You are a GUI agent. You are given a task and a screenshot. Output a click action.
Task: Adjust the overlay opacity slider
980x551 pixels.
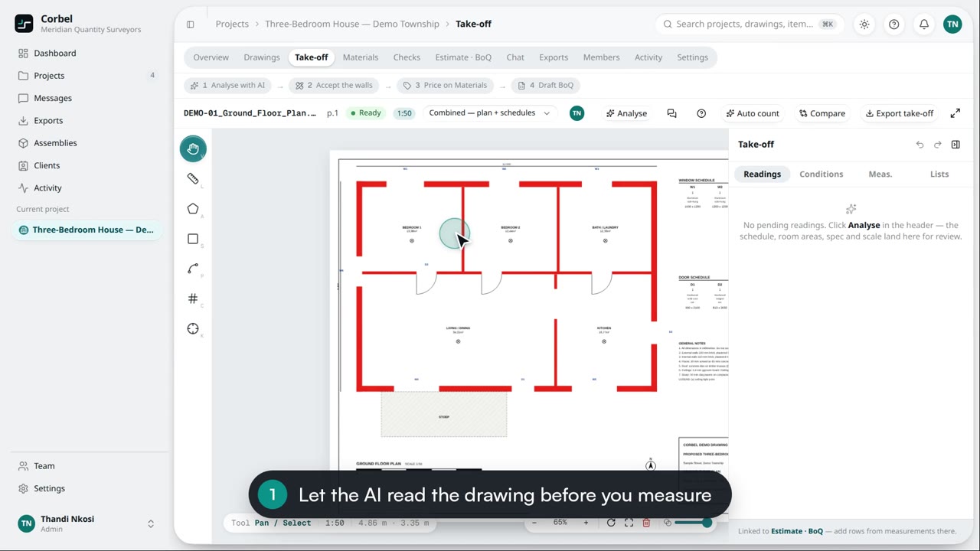(x=693, y=523)
